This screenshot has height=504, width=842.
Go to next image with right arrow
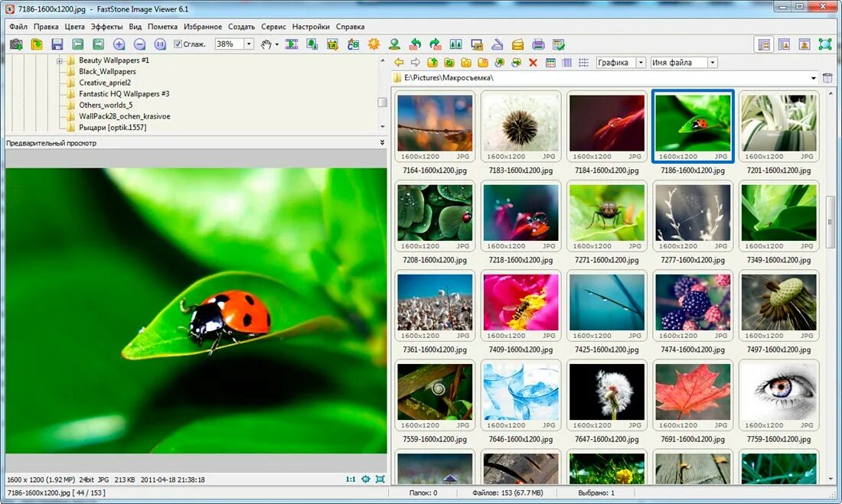(98, 44)
